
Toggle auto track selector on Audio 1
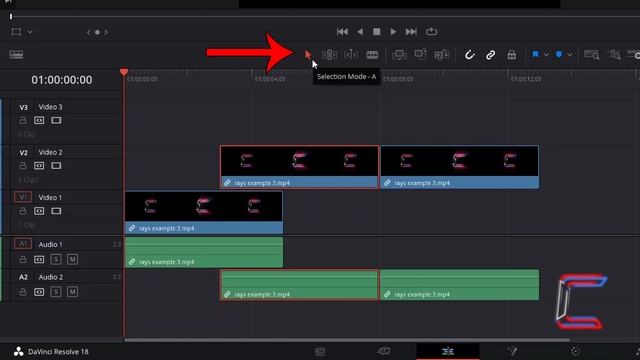click(x=39, y=260)
